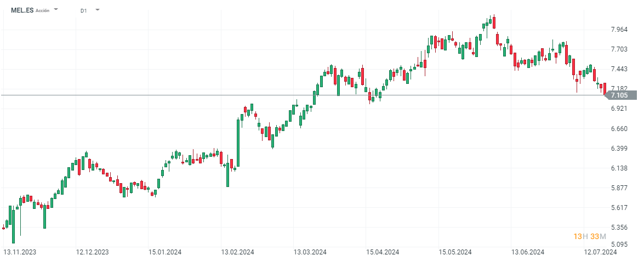Select the 13.11.2023 date on time axis
This screenshot has width=644, height=261.
pyautogui.click(x=19, y=252)
